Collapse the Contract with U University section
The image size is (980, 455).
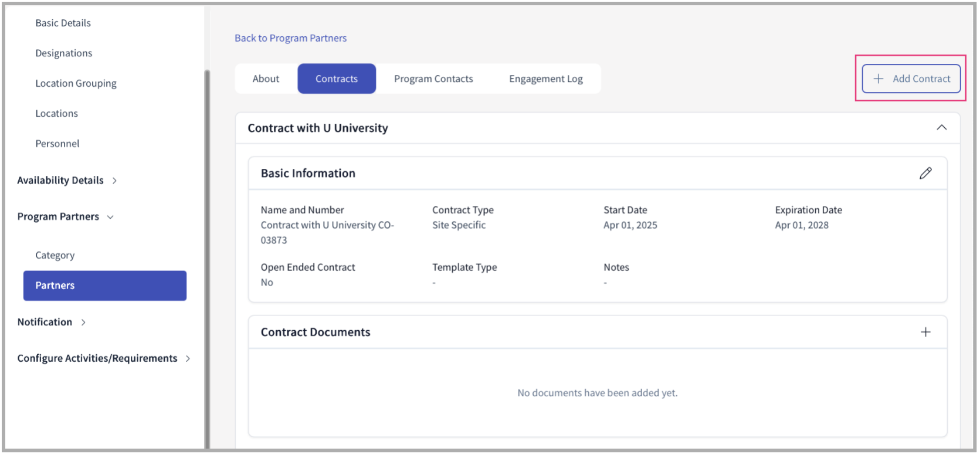[941, 128]
